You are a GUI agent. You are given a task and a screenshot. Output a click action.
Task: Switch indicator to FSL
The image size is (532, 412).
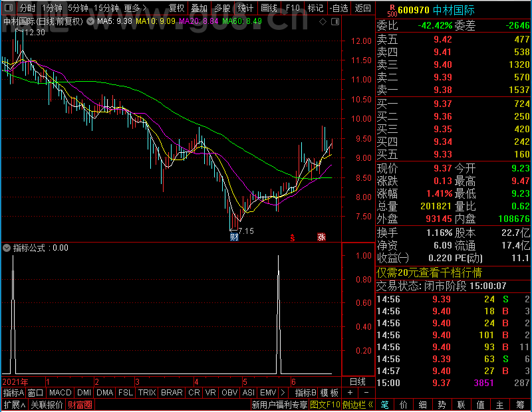pyautogui.click(x=125, y=393)
